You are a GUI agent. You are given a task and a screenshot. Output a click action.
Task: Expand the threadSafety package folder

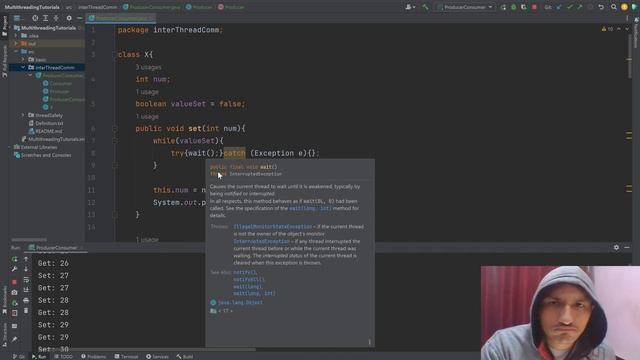[x=23, y=115]
